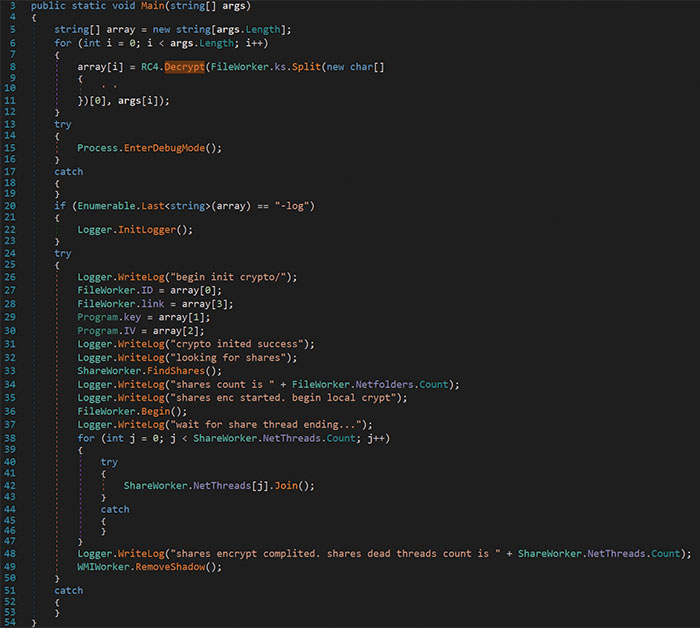Click line number 8 in the gutter

(x=12, y=67)
